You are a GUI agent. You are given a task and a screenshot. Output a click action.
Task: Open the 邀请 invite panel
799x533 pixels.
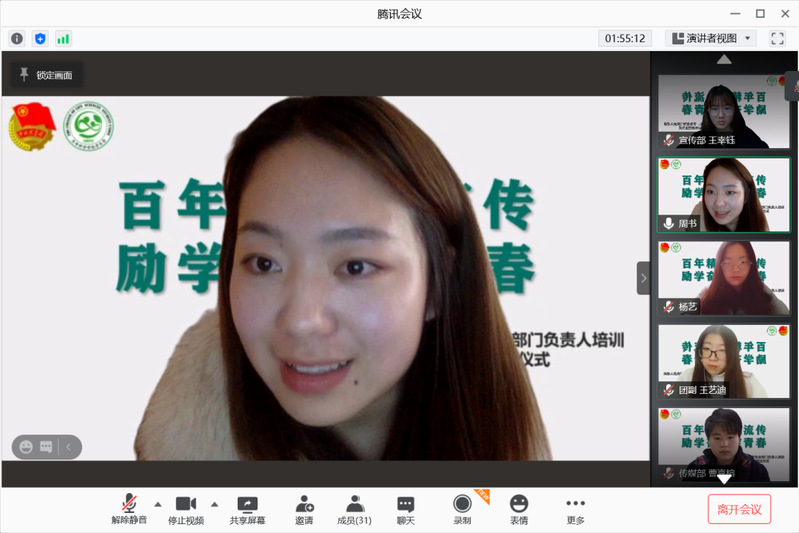[304, 510]
